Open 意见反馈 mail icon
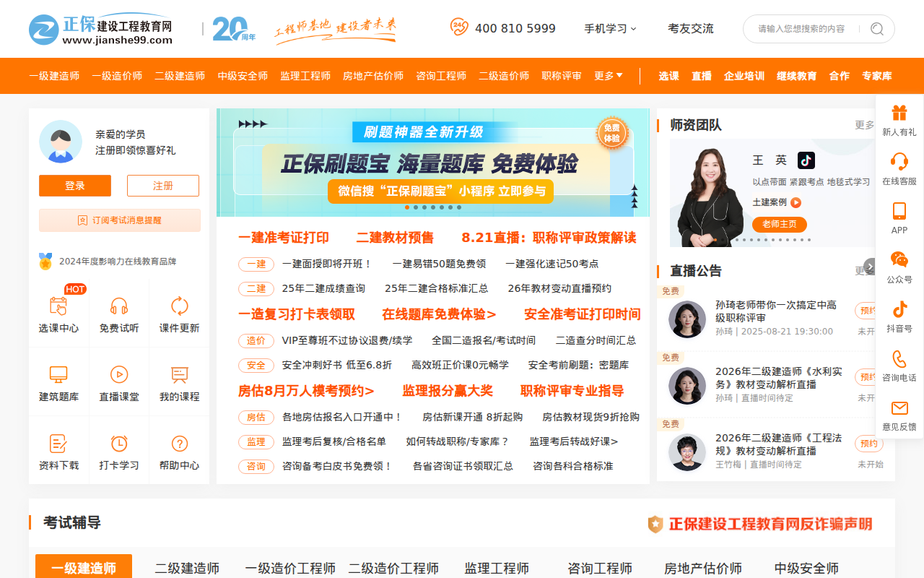The height and width of the screenshot is (578, 924). click(899, 407)
